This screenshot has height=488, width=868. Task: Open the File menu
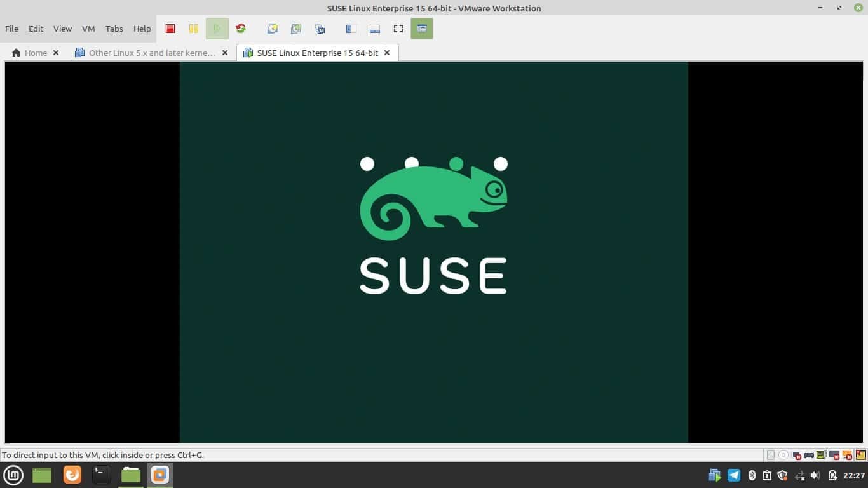point(11,29)
